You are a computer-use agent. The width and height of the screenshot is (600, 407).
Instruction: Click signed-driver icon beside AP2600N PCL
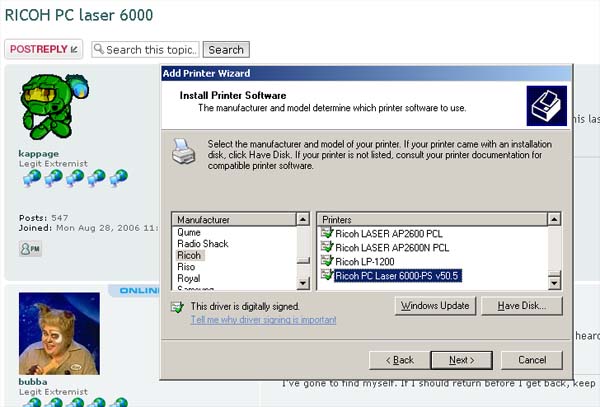tap(327, 247)
